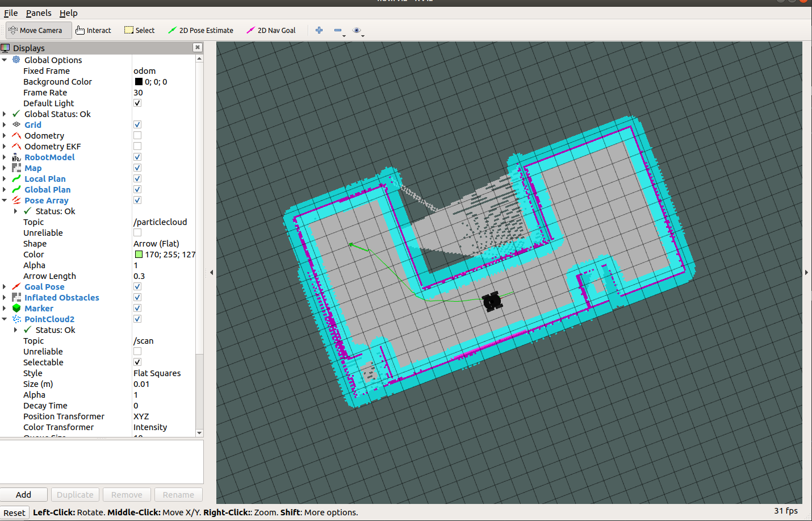Viewport: 812px width, 521px height.
Task: Click the Reset button
Action: click(x=14, y=512)
